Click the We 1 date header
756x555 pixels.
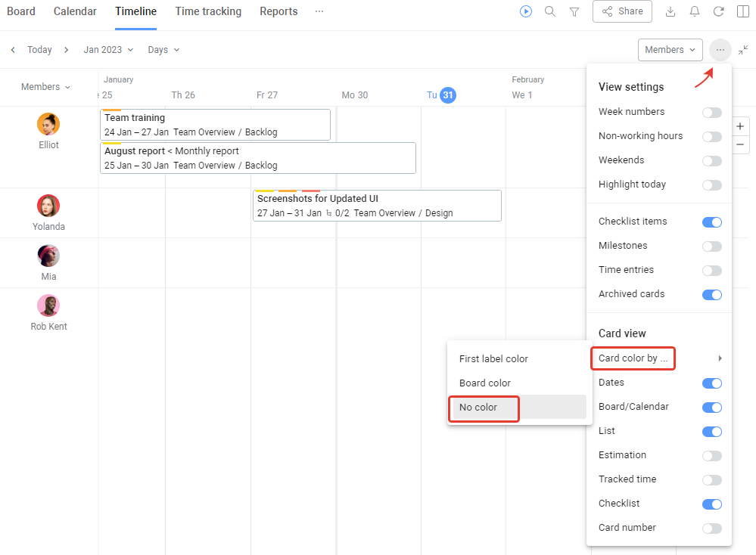pos(521,95)
